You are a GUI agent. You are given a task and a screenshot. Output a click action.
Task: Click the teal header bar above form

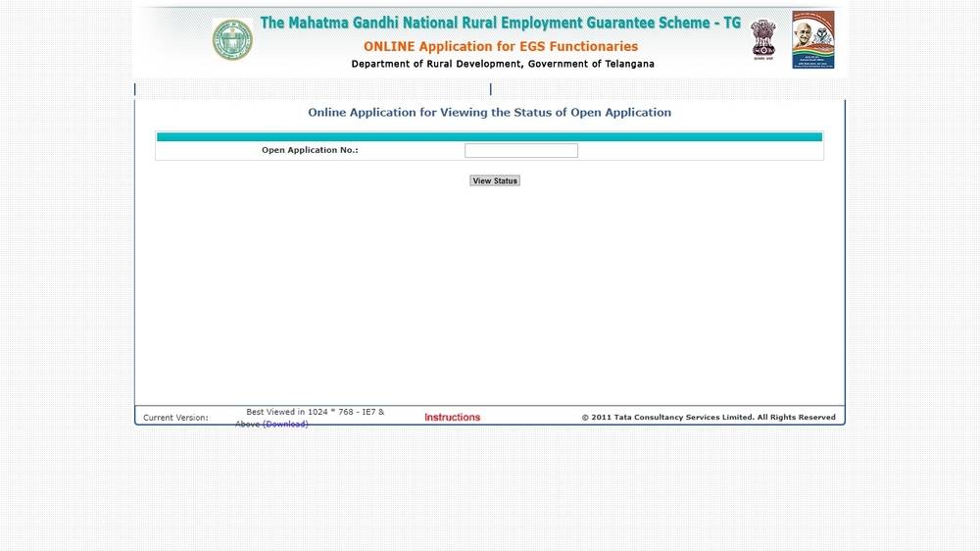(x=489, y=137)
